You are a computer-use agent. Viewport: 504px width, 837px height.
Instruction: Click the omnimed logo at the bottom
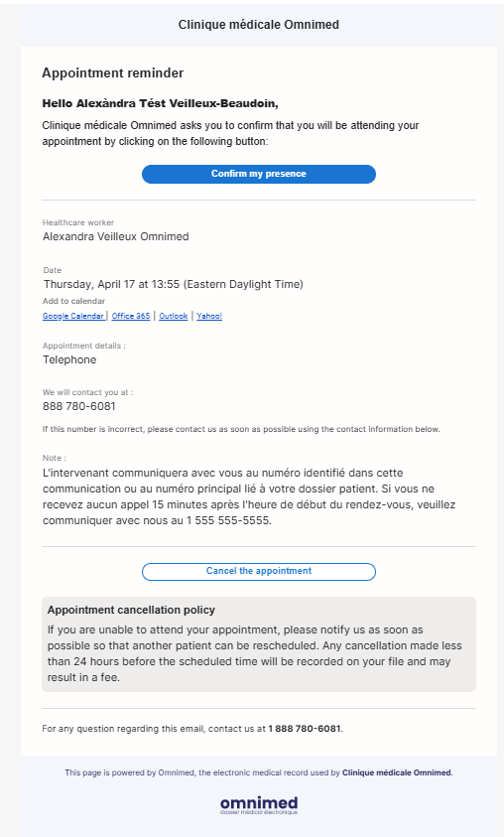259,805
